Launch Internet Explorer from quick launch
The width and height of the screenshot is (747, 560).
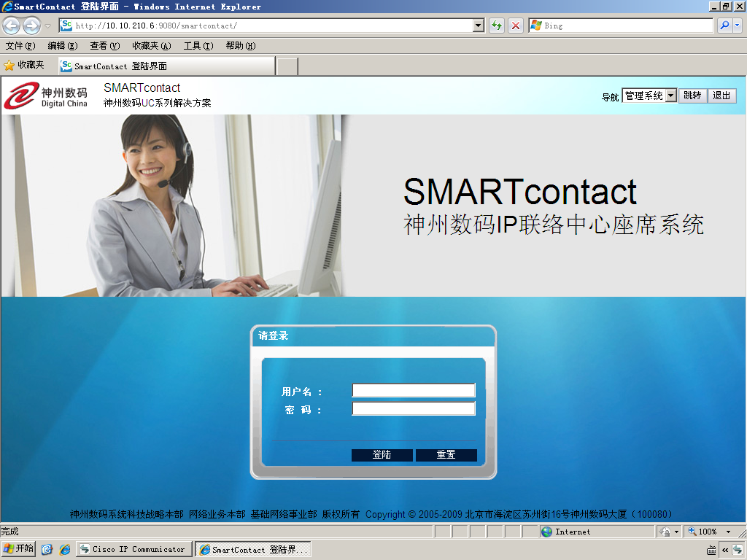(x=65, y=550)
